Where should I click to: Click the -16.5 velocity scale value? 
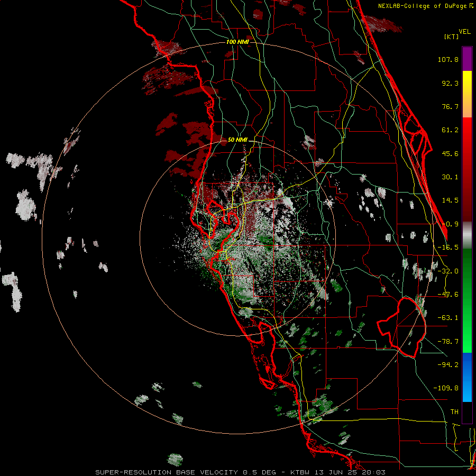click(x=448, y=248)
